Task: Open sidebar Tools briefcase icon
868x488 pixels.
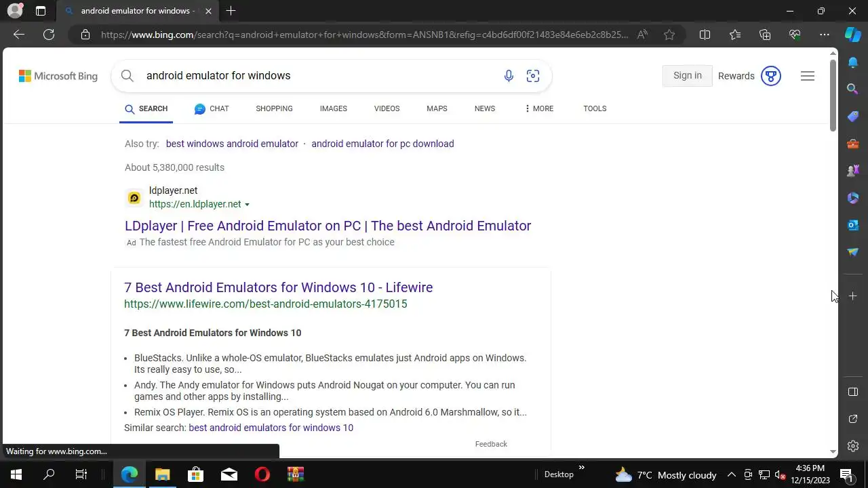Action: coord(853,144)
